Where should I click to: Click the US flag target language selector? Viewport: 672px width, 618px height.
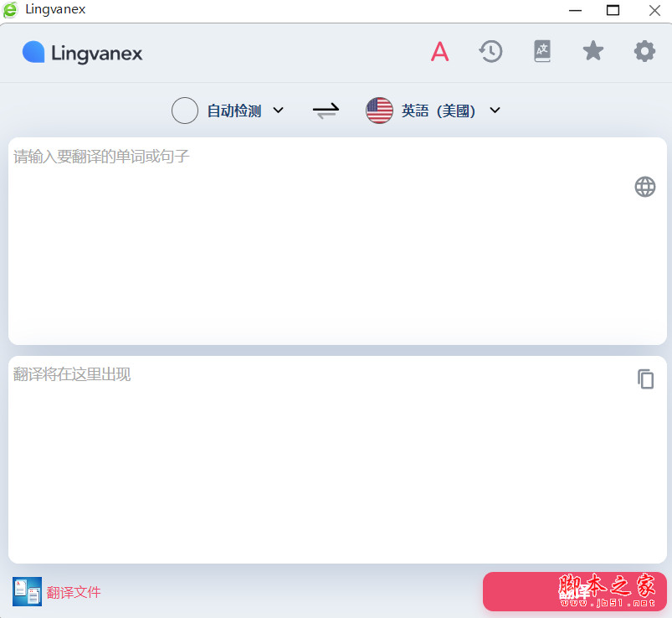pos(379,111)
